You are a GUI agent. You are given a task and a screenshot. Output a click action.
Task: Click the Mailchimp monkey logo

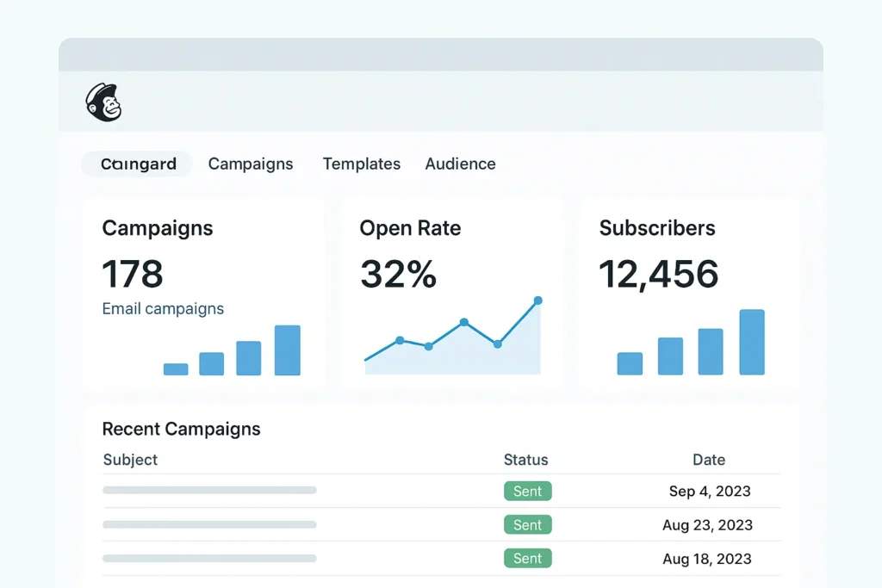pyautogui.click(x=103, y=103)
